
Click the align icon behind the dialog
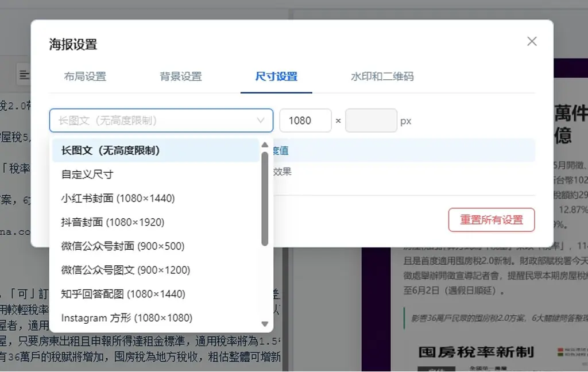(x=24, y=75)
